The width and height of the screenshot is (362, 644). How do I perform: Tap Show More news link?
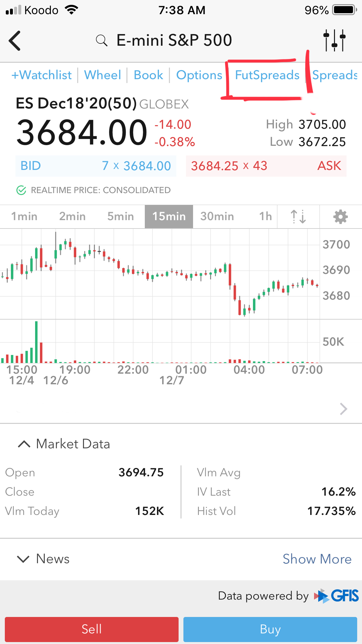tap(317, 559)
